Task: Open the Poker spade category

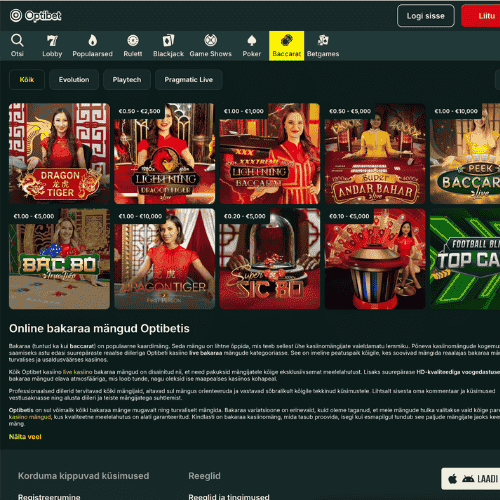Action: point(252,46)
